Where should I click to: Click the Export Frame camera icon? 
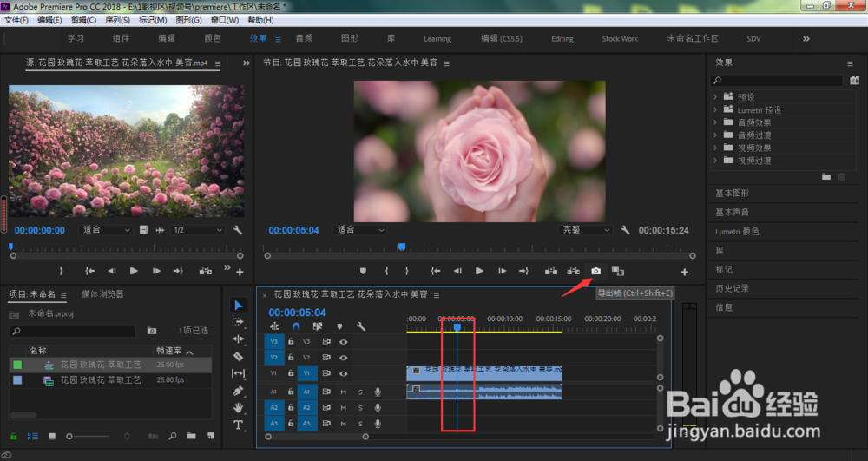[595, 271]
